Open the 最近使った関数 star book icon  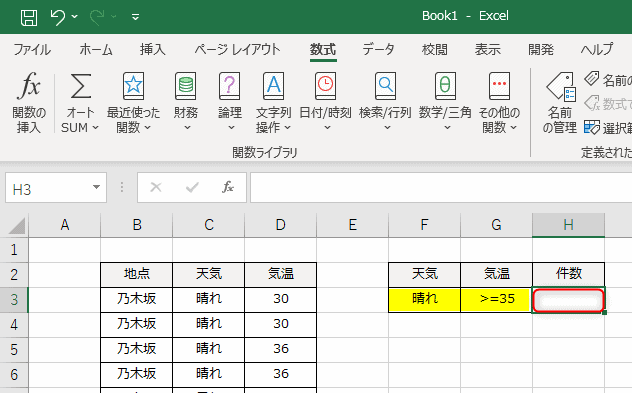pos(133,86)
